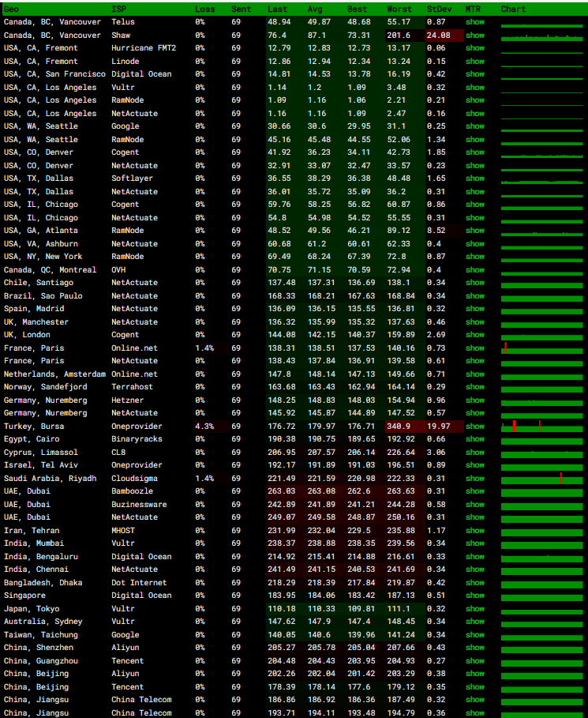
Task: Open show link for London Cogent row
Action: pos(474,335)
